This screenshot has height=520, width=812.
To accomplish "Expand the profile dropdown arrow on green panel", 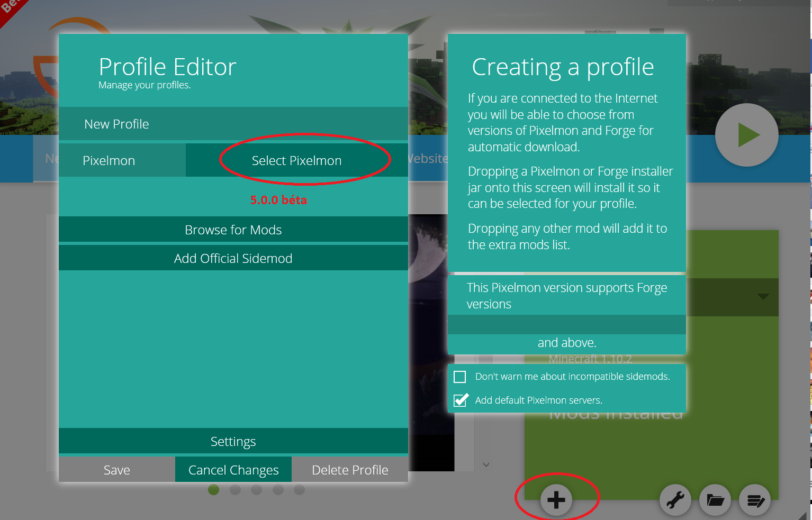I will tap(763, 297).
